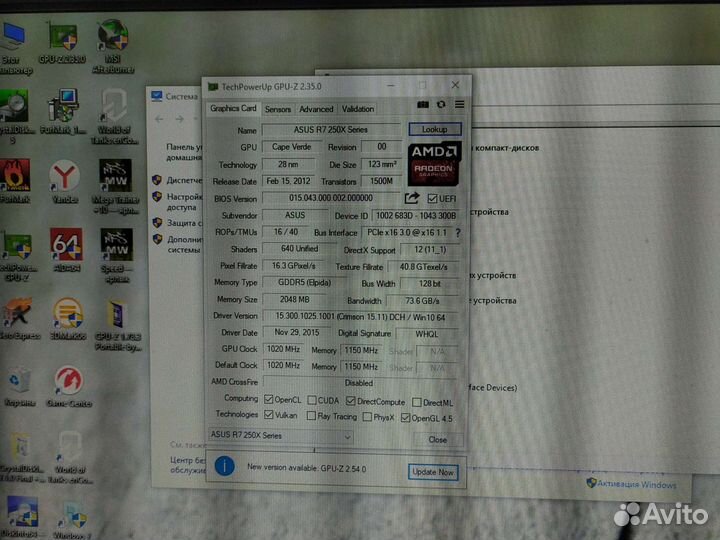Image resolution: width=720 pixels, height=540 pixels.
Task: Click the blue info icon in update bar
Action: [225, 467]
